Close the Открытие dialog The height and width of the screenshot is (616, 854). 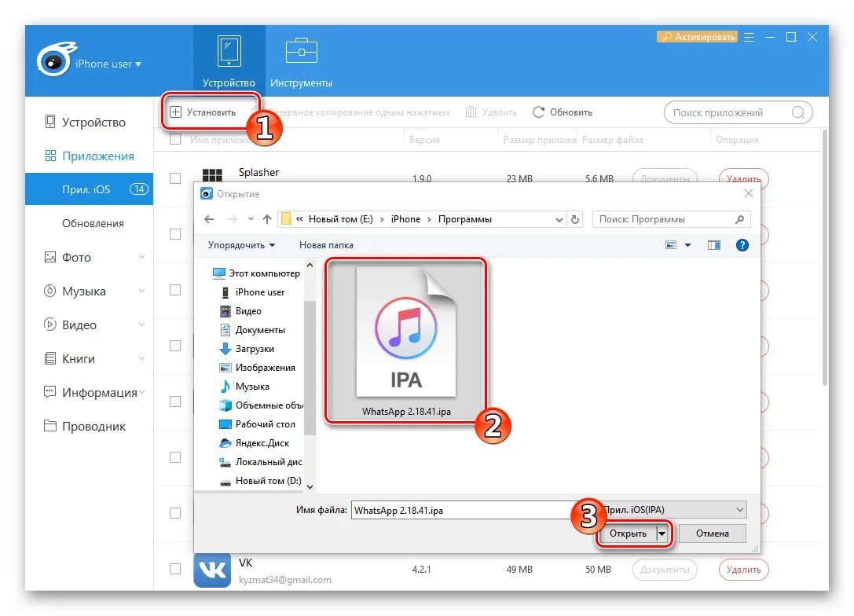(749, 193)
